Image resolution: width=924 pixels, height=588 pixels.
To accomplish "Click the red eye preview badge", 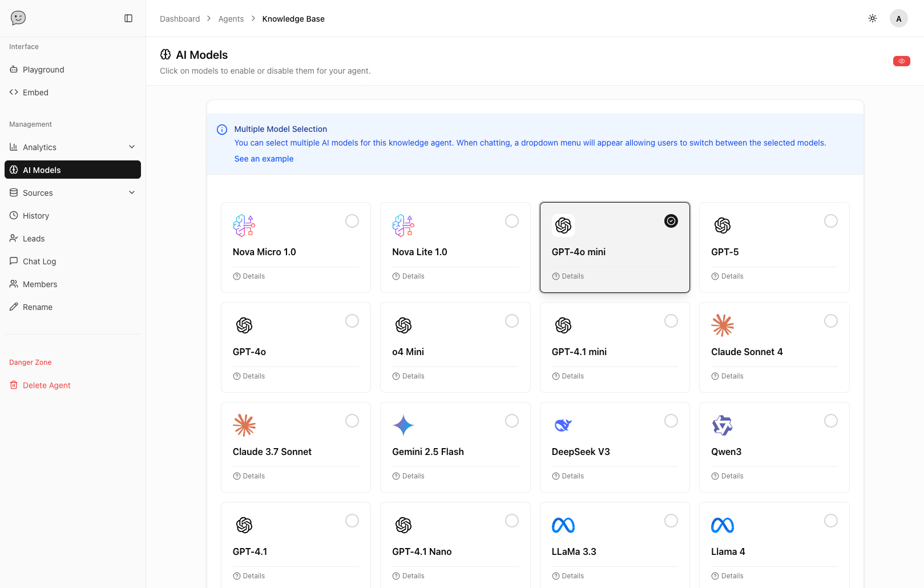I will click(x=901, y=61).
